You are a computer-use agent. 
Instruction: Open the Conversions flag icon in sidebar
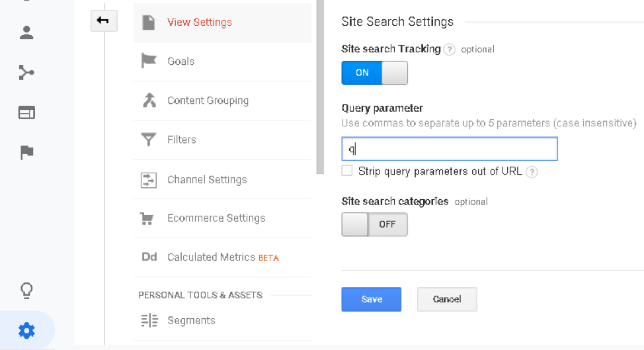[26, 152]
